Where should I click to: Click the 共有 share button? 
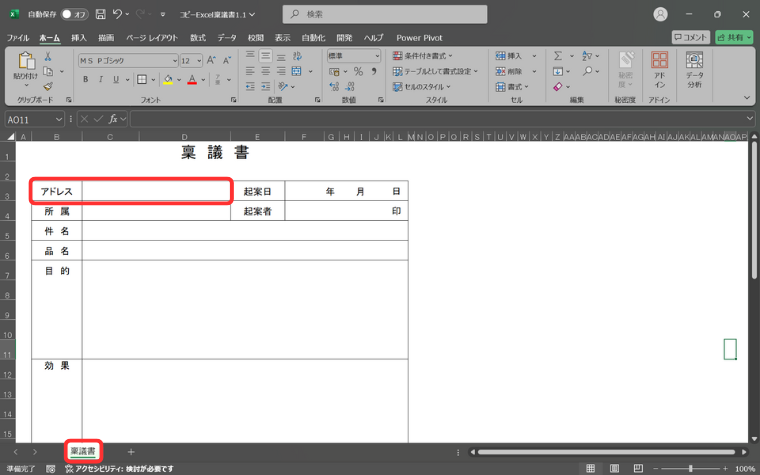click(x=733, y=37)
